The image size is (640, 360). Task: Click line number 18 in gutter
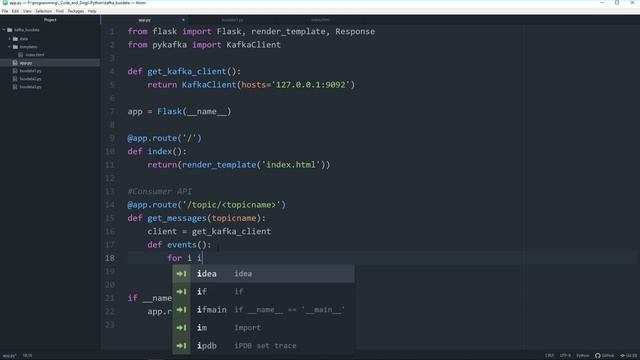110,258
